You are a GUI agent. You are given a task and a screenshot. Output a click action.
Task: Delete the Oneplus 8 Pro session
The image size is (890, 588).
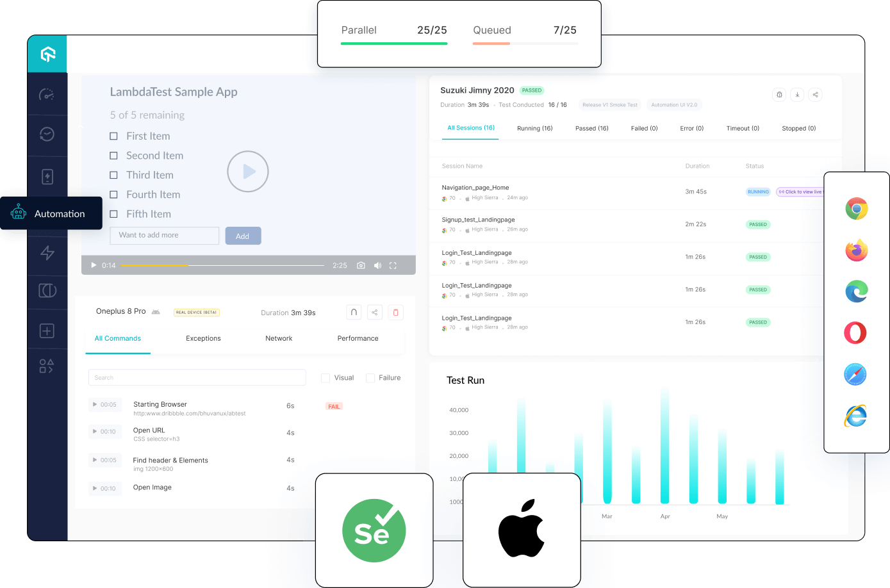pyautogui.click(x=395, y=313)
